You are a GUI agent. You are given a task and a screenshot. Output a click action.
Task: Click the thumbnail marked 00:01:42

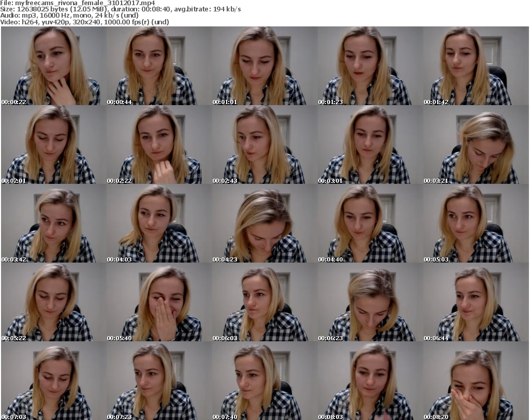click(476, 66)
